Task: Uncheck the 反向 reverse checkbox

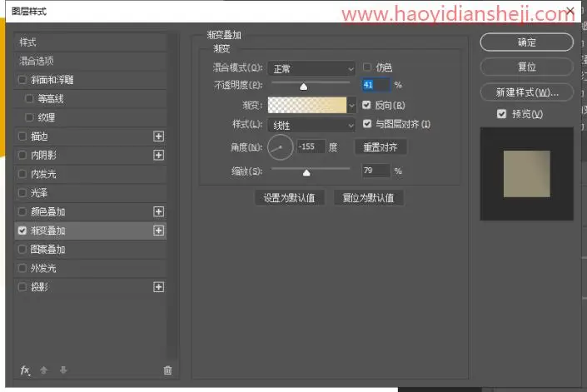Action: 367,105
